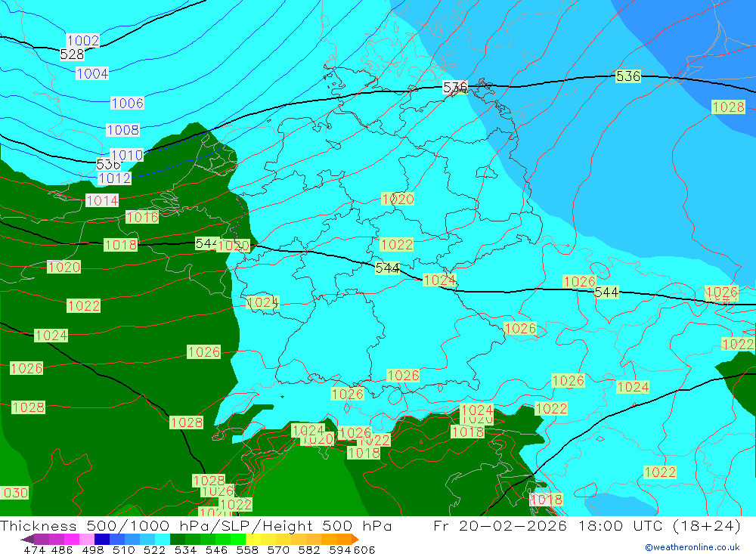The image size is (756, 554).
Task: Click the 498 value on the legend scale
Action: (93, 549)
